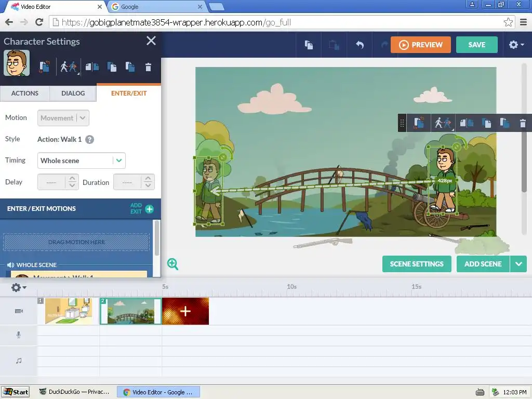Click bring forward icon in Character Settings panel
Screen dimensions: 532x399
[x=112, y=67]
